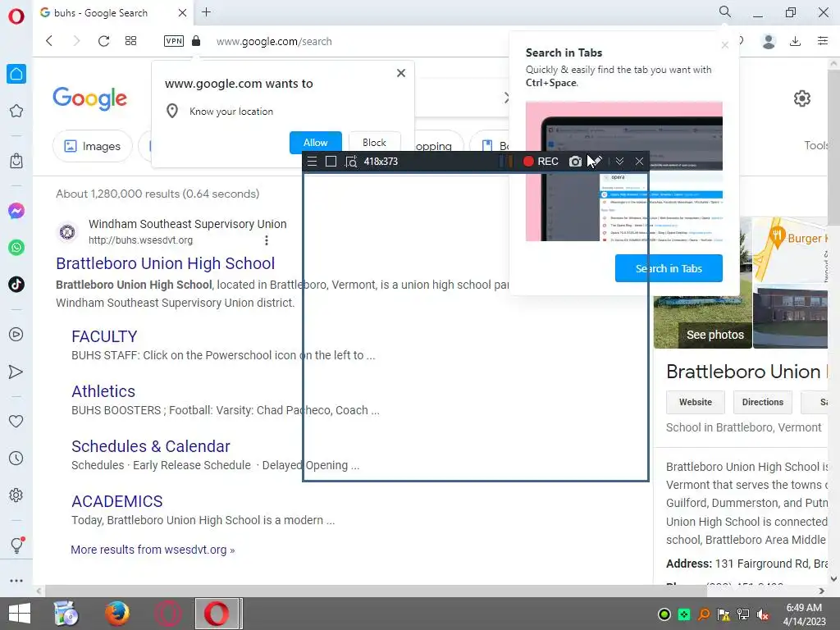Image resolution: width=840 pixels, height=630 pixels.
Task: Open the Schedules & Calendar sitelink
Action: [151, 446]
